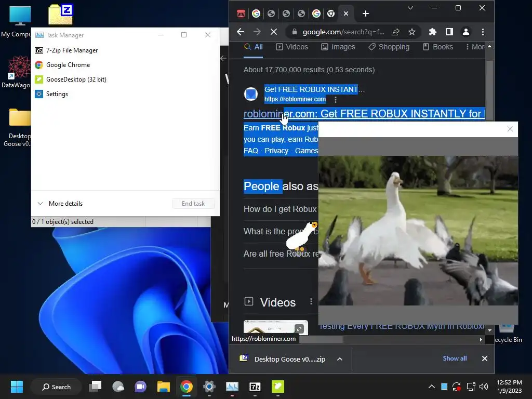
Task: Click the horizontal scrollbar right arrow
Action: pyautogui.click(x=481, y=339)
